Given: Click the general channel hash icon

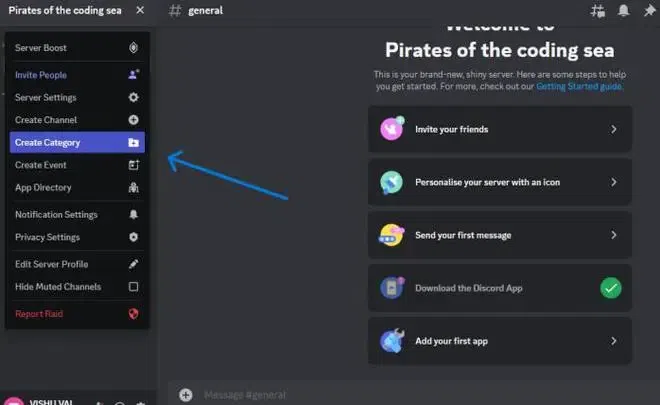Looking at the screenshot, I should (175, 11).
